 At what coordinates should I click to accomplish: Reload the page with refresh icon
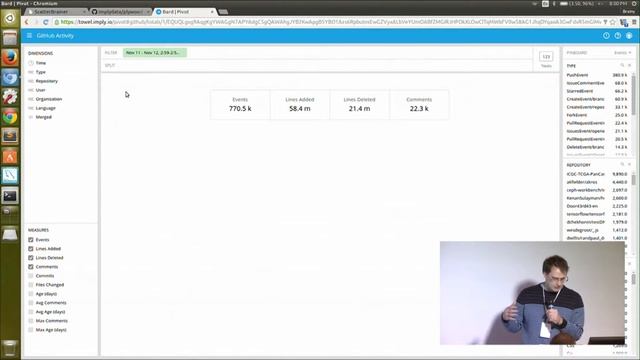click(x=46, y=22)
